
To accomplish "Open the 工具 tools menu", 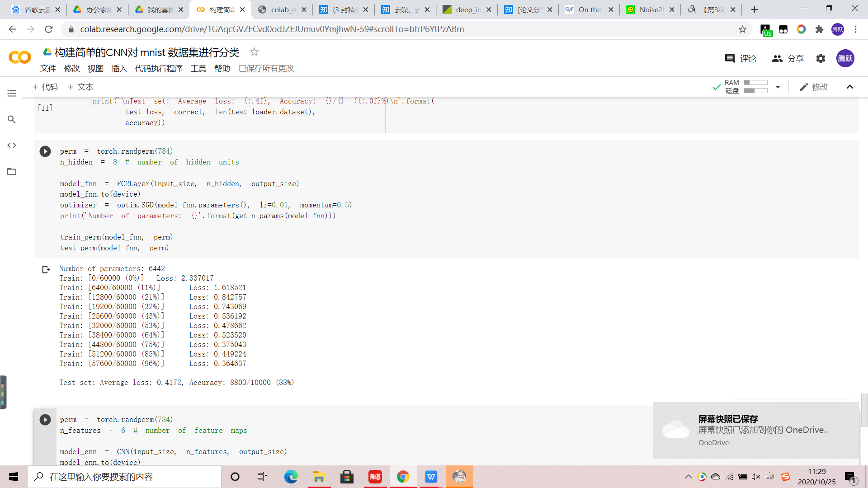I will coord(198,68).
